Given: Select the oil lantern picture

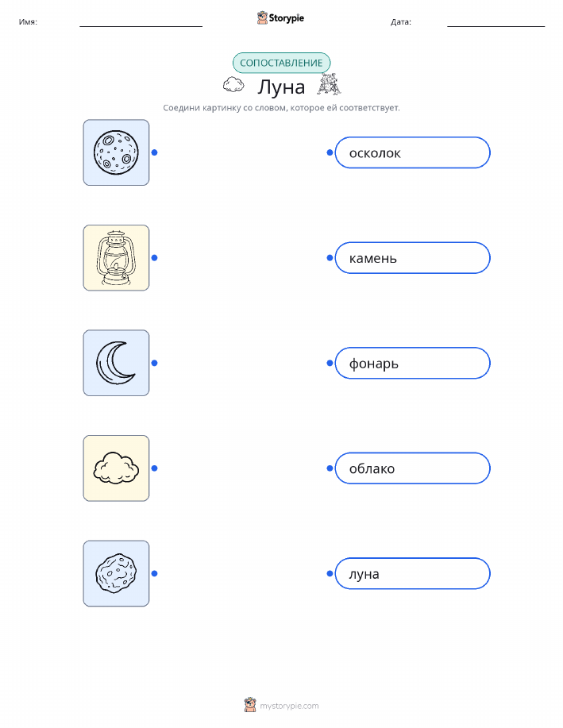Looking at the screenshot, I should [x=116, y=258].
